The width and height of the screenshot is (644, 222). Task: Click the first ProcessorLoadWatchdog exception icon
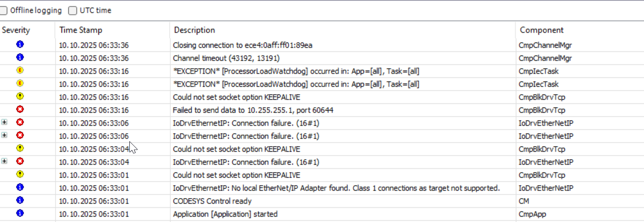[x=20, y=71]
